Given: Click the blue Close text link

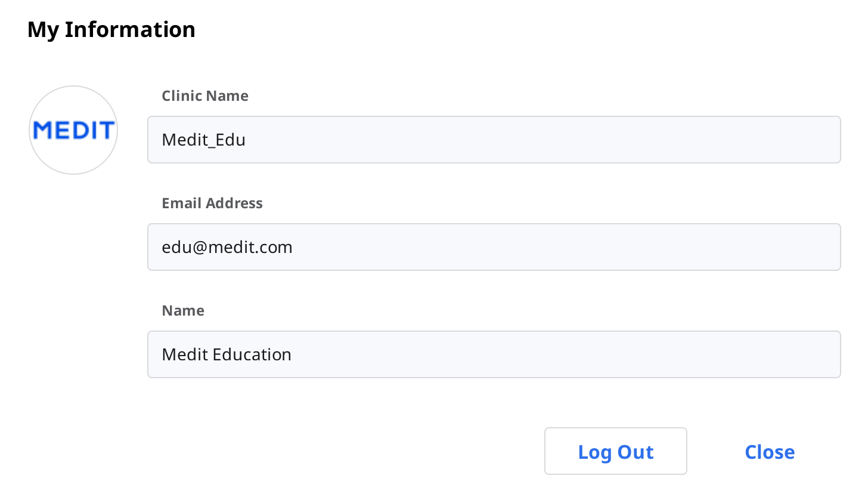Looking at the screenshot, I should [770, 452].
